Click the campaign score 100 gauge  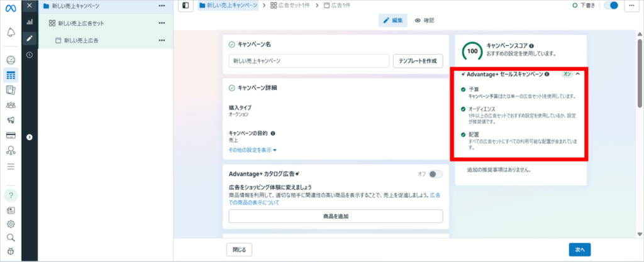[x=472, y=52]
